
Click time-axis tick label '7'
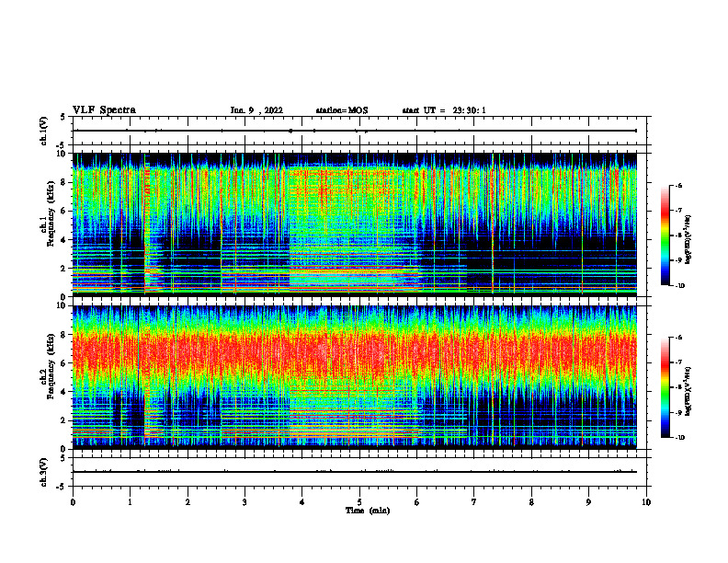(474, 502)
